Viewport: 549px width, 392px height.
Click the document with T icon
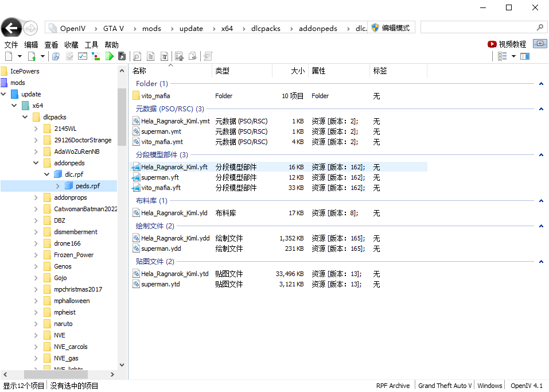pos(164,56)
